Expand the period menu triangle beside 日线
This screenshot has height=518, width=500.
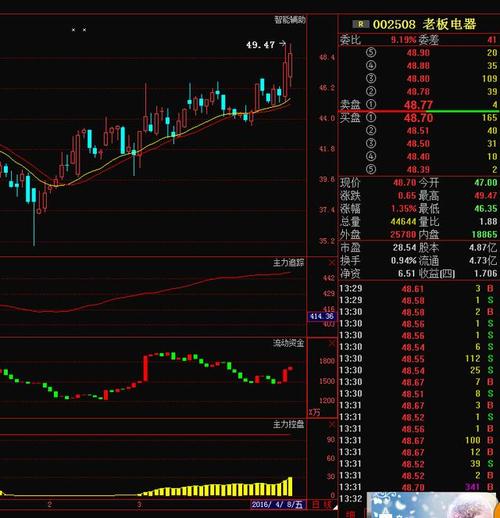pos(335,507)
